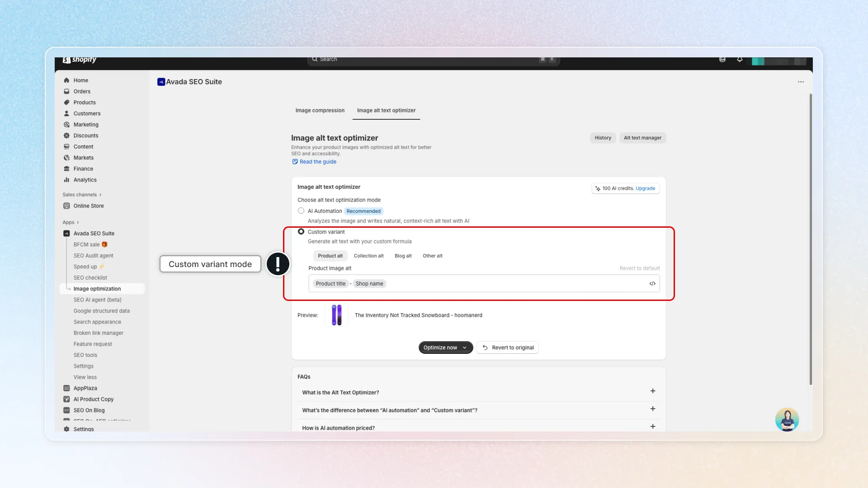Click the Avada logo in page header
868x488 pixels.
point(161,82)
